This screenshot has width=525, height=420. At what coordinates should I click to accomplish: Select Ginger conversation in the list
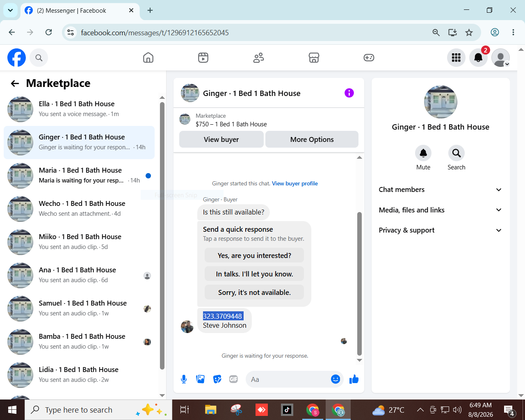[79, 142]
